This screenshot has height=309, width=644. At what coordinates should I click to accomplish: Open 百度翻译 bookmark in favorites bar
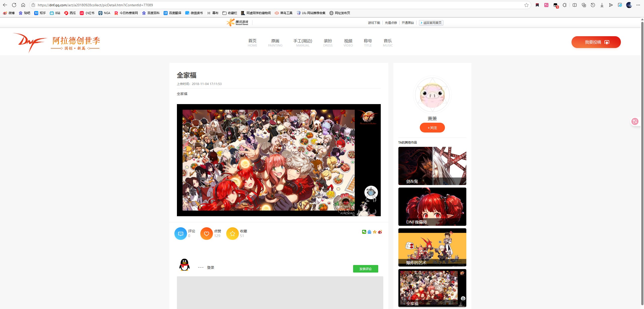coord(172,13)
